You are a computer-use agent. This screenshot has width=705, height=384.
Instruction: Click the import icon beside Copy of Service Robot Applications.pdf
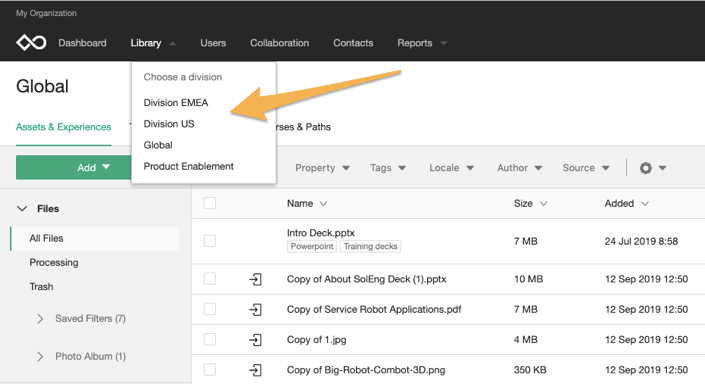tap(255, 309)
